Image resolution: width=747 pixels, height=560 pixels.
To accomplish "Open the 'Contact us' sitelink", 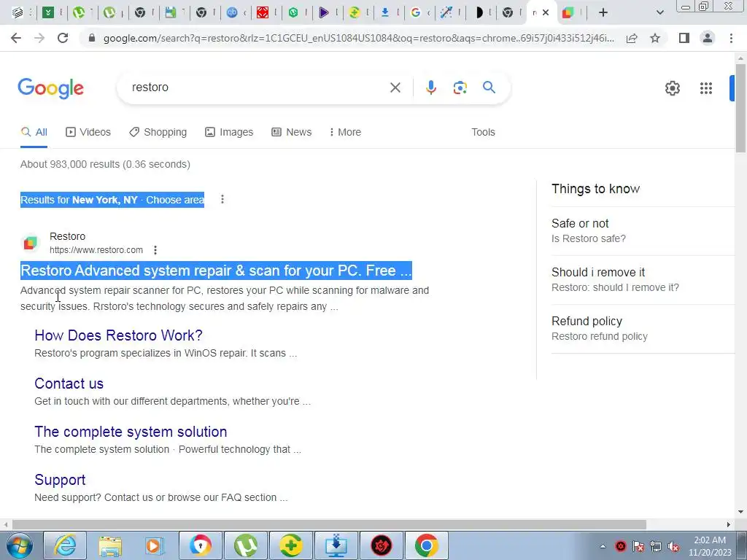I will pos(69,384).
